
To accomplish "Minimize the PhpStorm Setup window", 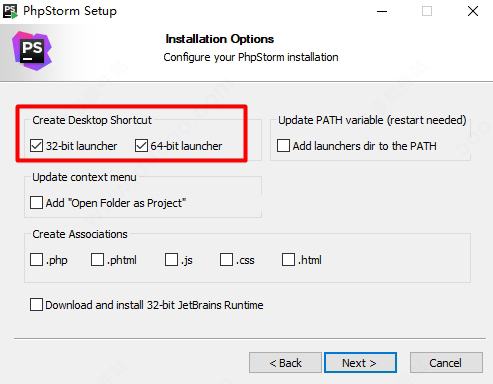I will click(x=382, y=11).
